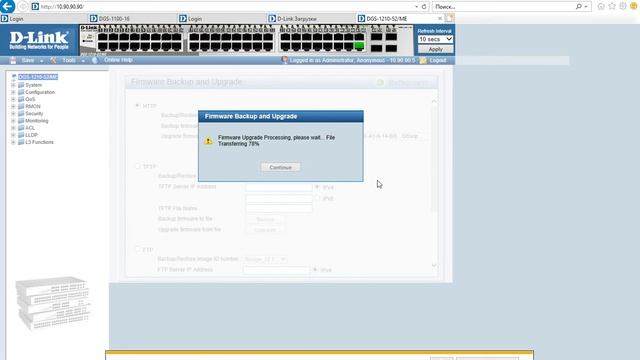Click the green active port on switch panel

[359, 46]
